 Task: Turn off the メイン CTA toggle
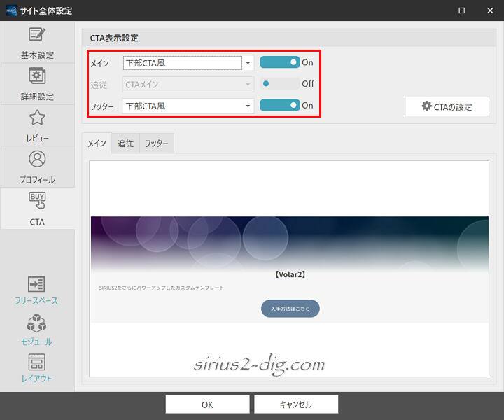click(279, 62)
